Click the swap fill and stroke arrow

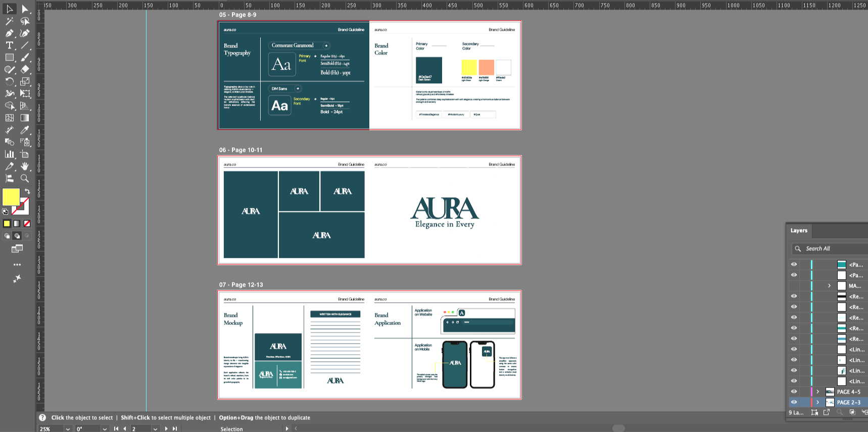point(27,191)
